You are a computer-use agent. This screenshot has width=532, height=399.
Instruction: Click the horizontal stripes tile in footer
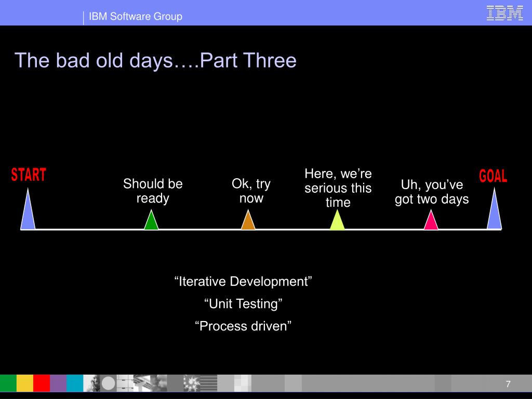pos(209,383)
